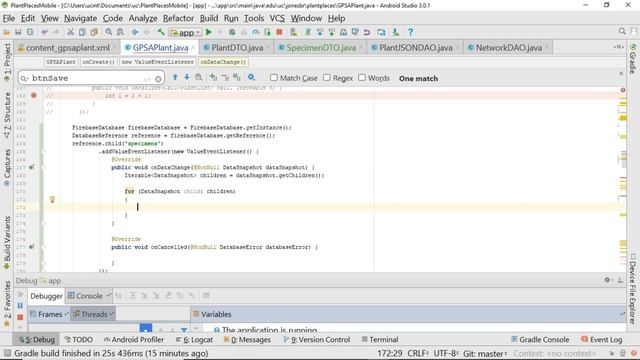Click the Undo arrow icon

pyautogui.click(x=44, y=32)
